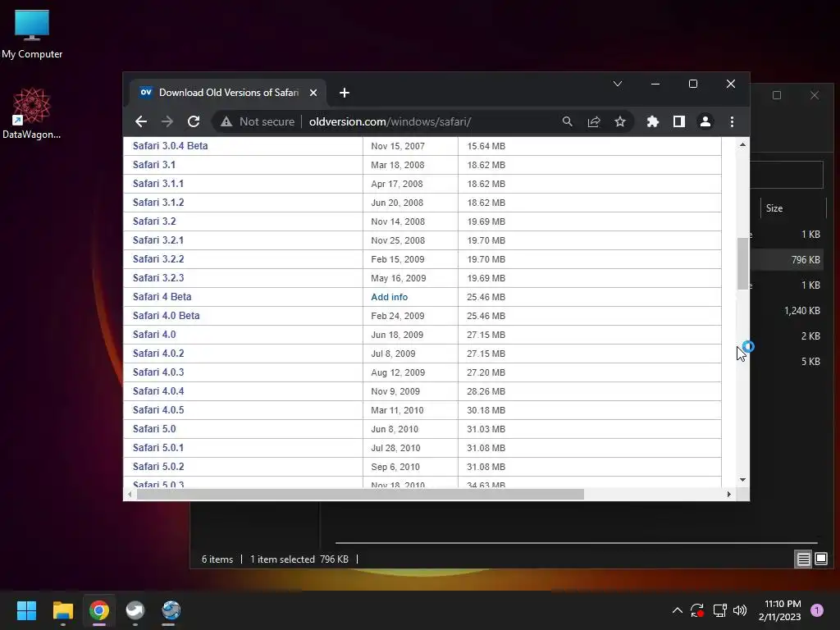Open Safari 4.0.2 link
Image resolution: width=840 pixels, height=630 pixels.
(158, 353)
